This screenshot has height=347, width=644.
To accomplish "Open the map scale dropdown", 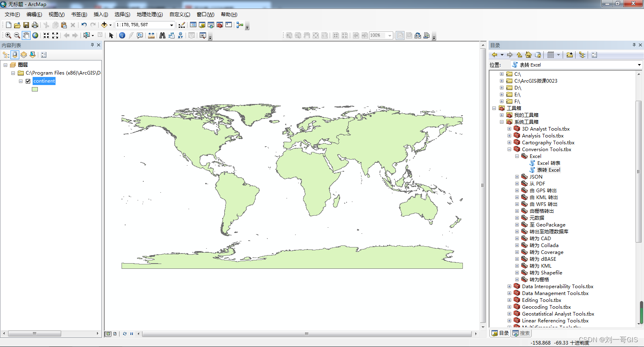I will [x=171, y=25].
